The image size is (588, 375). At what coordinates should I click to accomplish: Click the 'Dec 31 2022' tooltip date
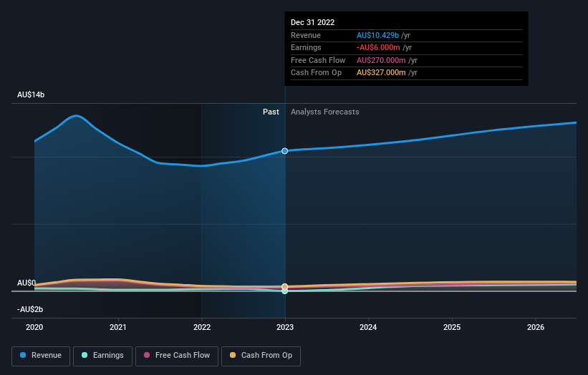pos(313,22)
